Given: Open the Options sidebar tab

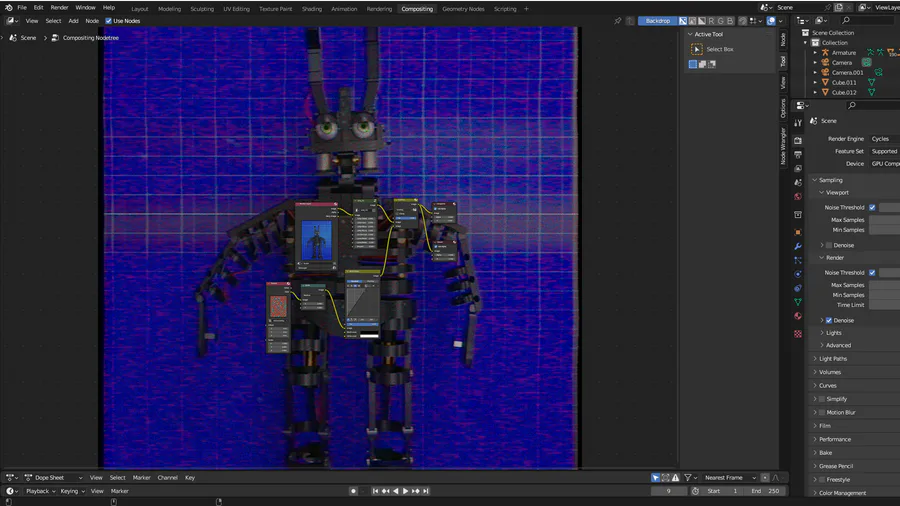Looking at the screenshot, I should (x=783, y=108).
